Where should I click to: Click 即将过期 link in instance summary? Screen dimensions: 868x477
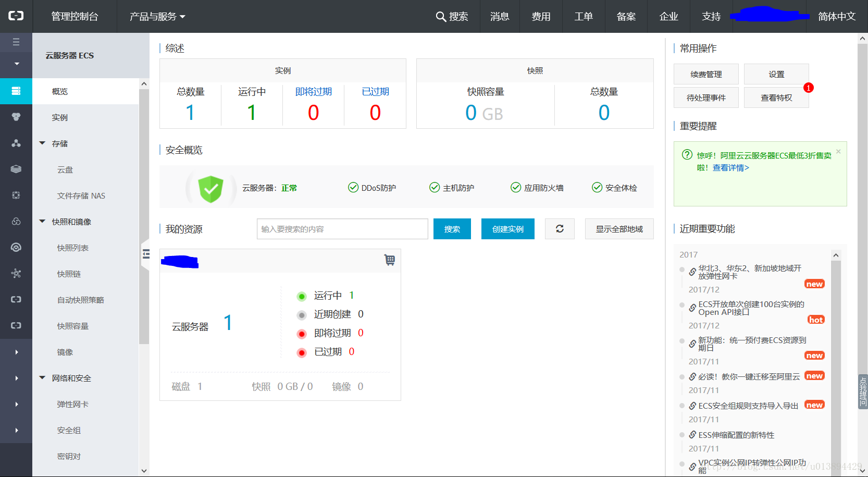pos(314,91)
